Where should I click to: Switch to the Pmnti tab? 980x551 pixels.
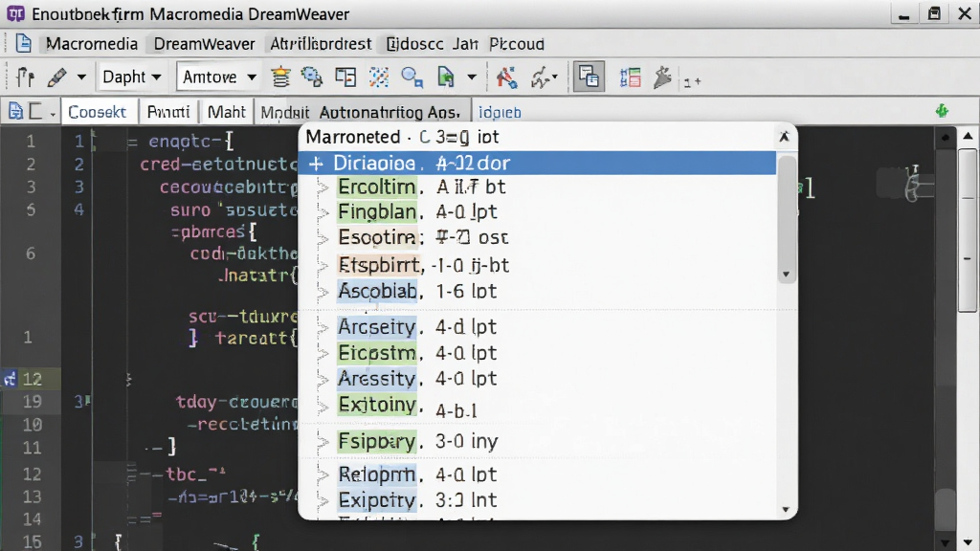pos(168,112)
